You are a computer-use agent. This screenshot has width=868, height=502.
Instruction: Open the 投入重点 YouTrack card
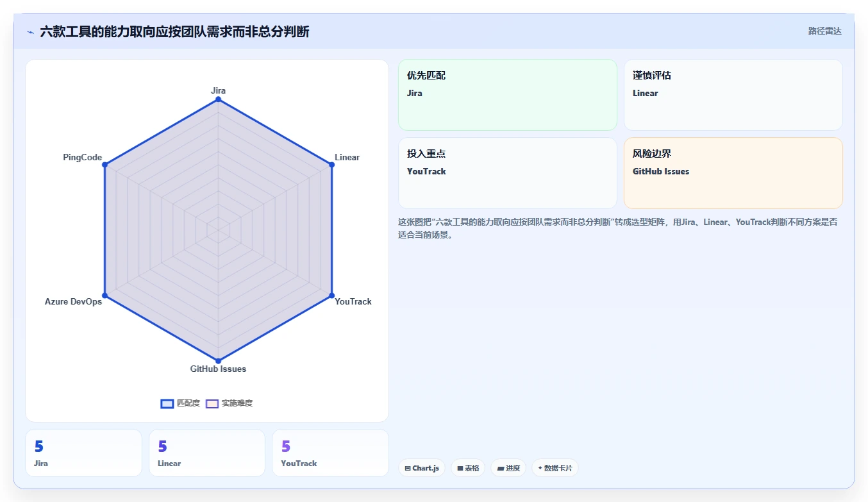[x=508, y=173]
